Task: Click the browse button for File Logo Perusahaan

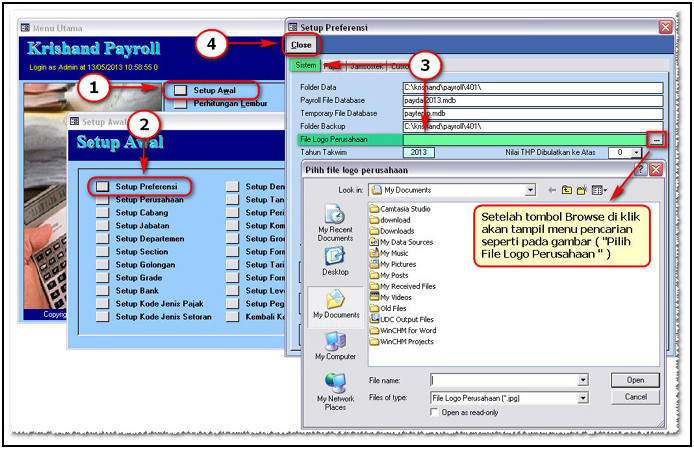Action: (x=654, y=140)
